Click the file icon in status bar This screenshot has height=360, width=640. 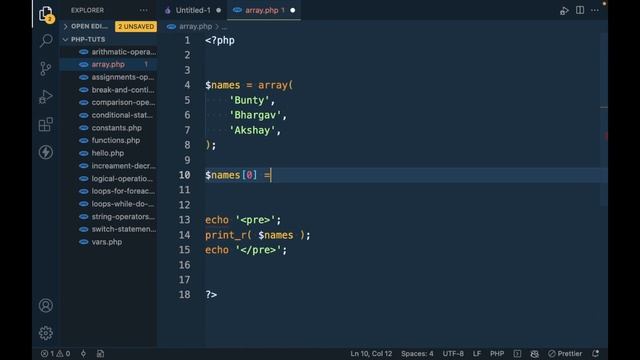pyautogui.click(x=100, y=353)
